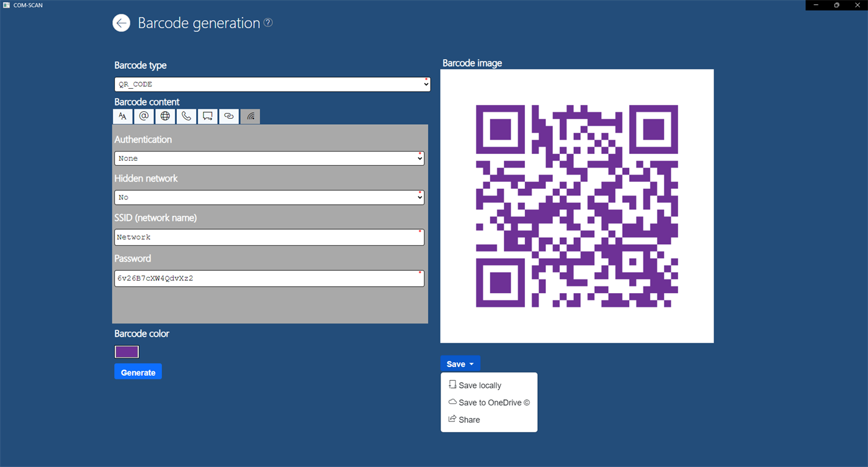Restore down the COM-SCAN window

click(836, 5)
